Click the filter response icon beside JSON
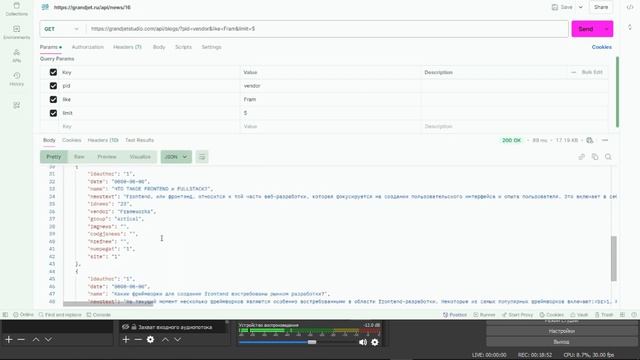The width and height of the screenshot is (640, 360). click(x=202, y=157)
